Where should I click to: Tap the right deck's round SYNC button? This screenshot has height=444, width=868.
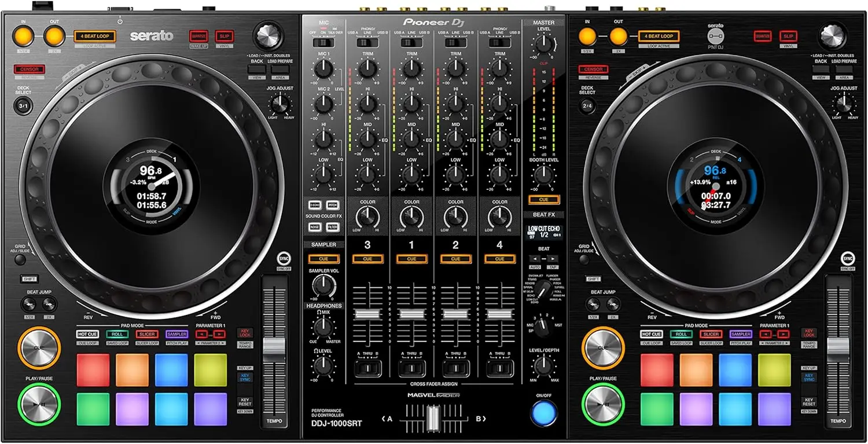pos(848,259)
